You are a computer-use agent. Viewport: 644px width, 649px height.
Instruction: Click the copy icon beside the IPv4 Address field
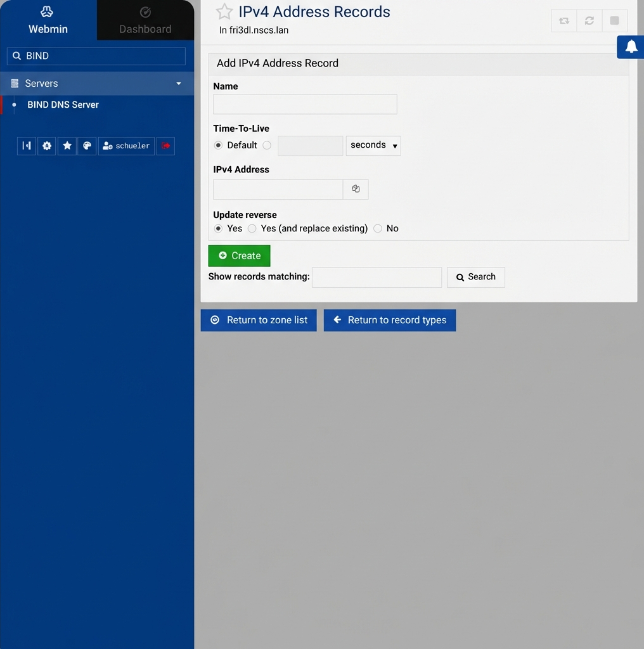click(x=355, y=189)
